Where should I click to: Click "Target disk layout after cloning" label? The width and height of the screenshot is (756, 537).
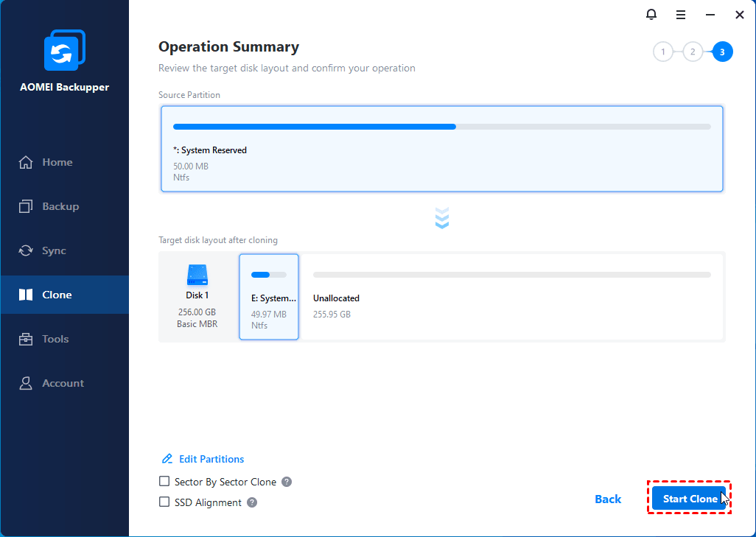click(x=218, y=240)
